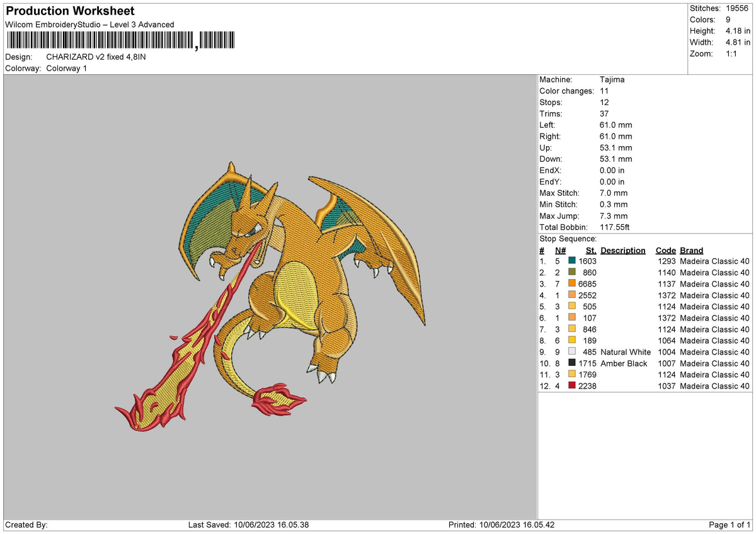Click the Brand column header
756x534 pixels.
tap(691, 250)
